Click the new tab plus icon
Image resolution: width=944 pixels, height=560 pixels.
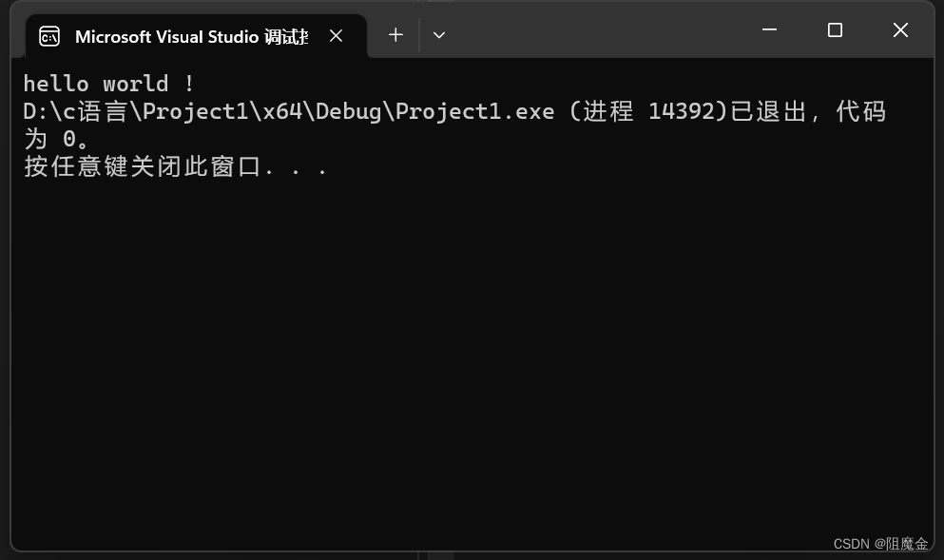[395, 34]
